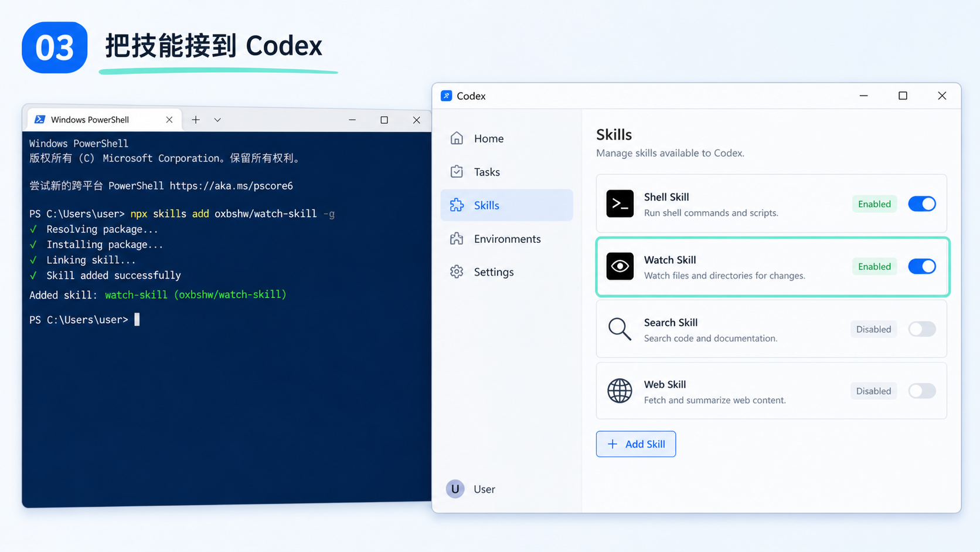Click 'Run shell commands and scripts.' description
Screen dimensions: 980x552
711,213
